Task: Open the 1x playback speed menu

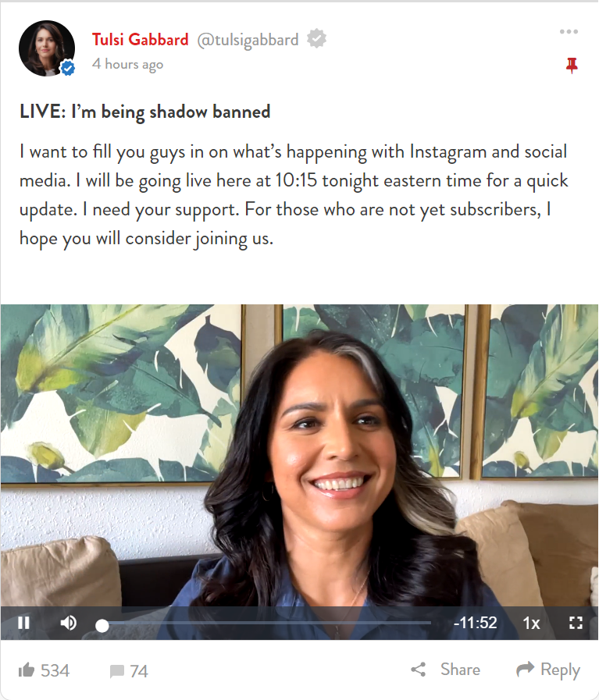Action: click(531, 623)
